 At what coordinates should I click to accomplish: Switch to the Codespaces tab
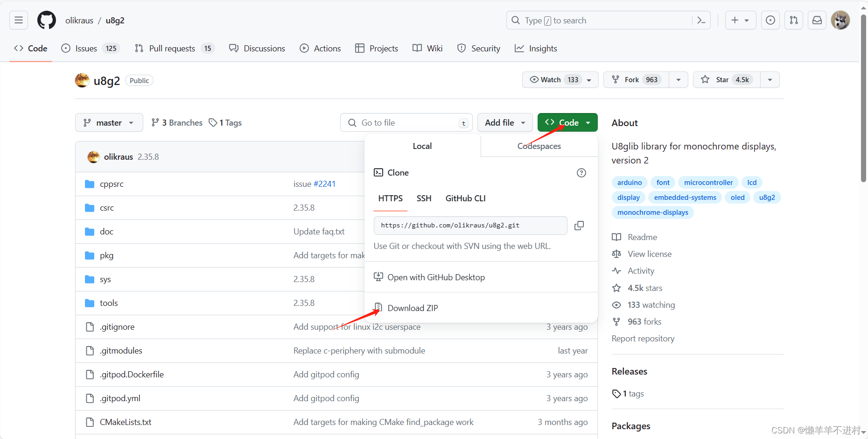(x=539, y=146)
